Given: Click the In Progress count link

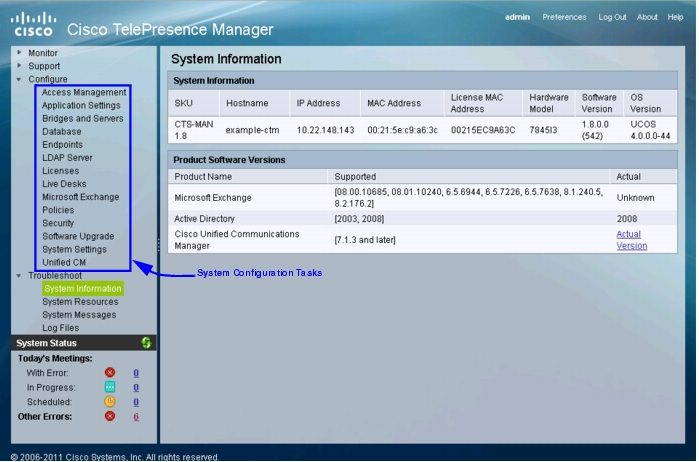Looking at the screenshot, I should 136,388.
